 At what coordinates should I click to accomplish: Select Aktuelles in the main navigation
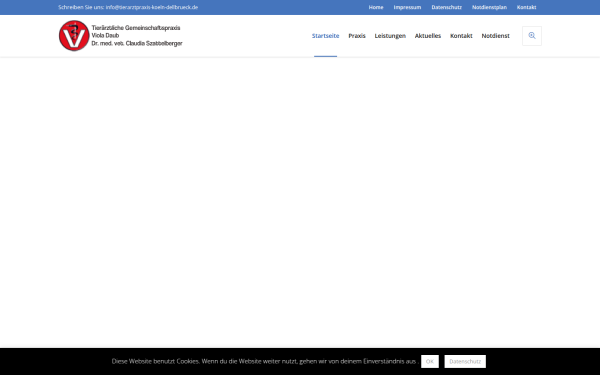point(428,36)
